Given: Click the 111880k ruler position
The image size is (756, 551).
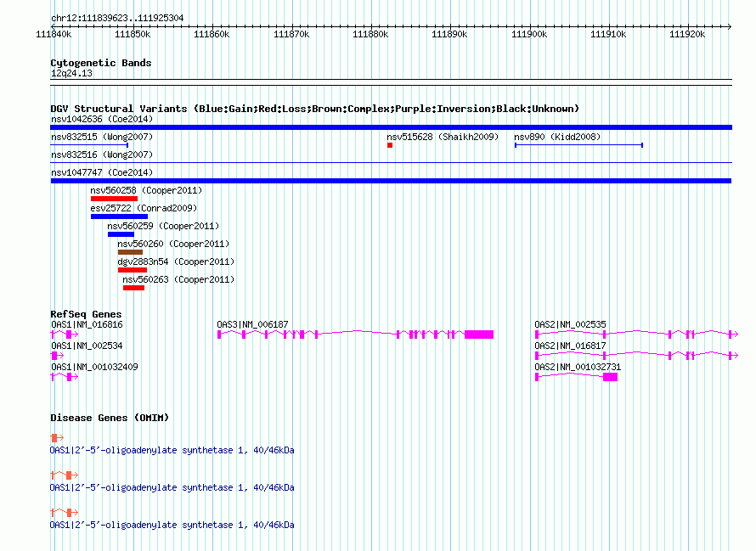Looking at the screenshot, I should click(370, 34).
